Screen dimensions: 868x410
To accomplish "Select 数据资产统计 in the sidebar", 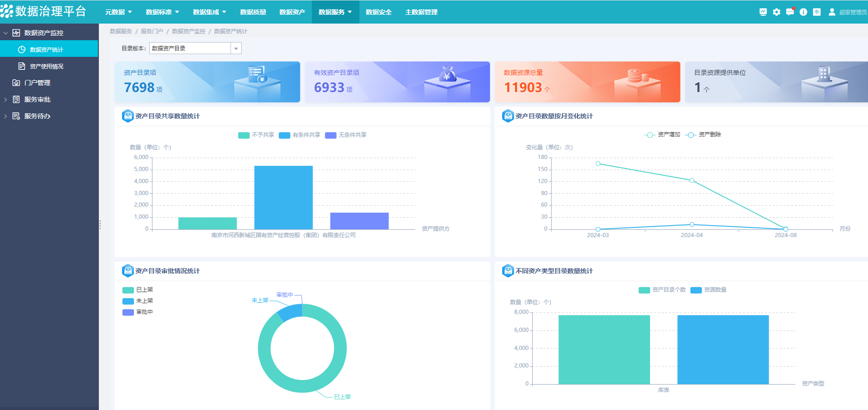I will tap(46, 49).
